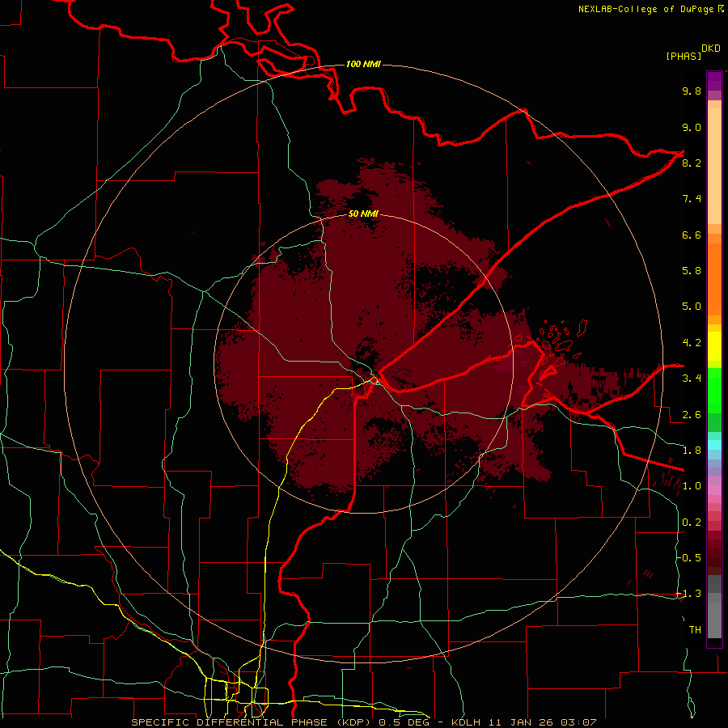The height and width of the screenshot is (728, 728).
Task: Click the 03:07 timestamp
Action: coord(578,722)
